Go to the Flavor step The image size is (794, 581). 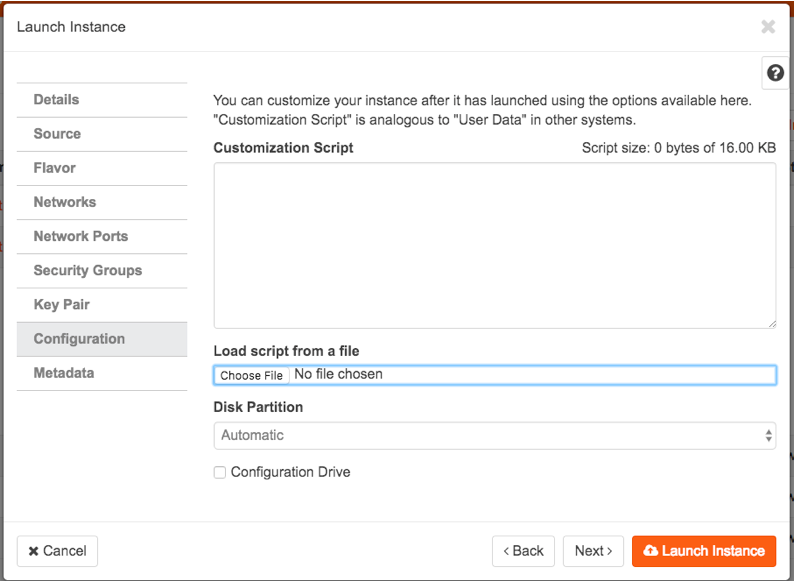[55, 168]
